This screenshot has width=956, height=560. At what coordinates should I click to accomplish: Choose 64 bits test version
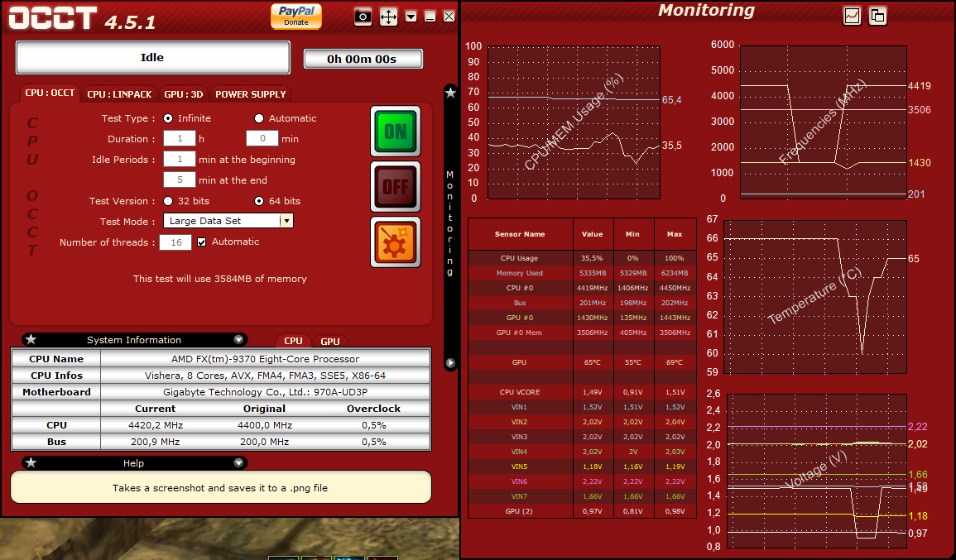(259, 201)
